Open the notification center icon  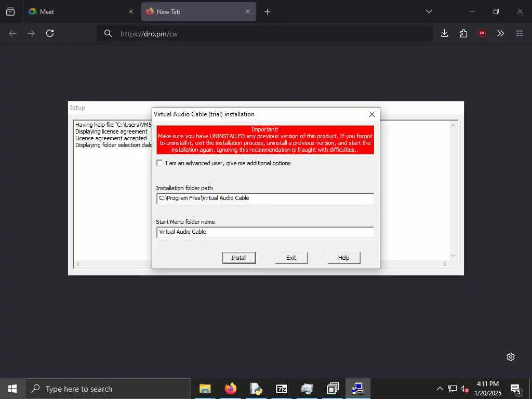[x=516, y=389]
